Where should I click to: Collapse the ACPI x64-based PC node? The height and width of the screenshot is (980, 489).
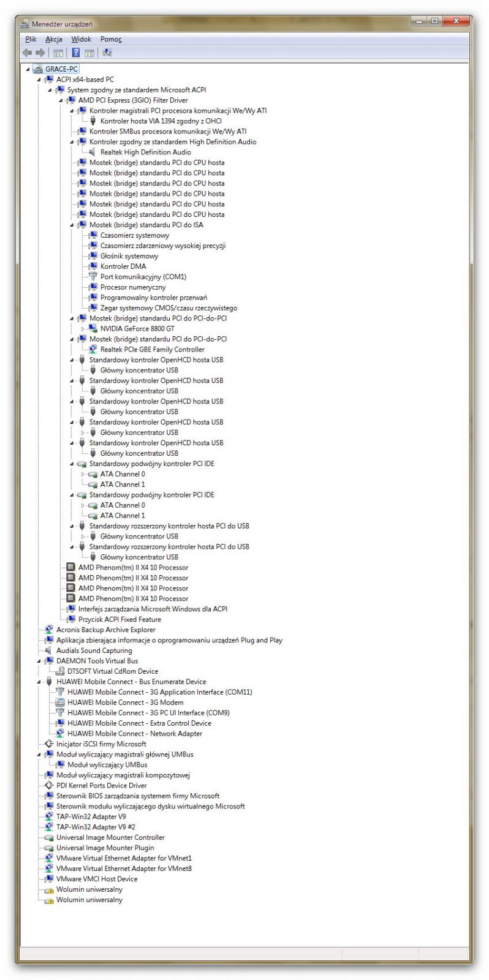tap(39, 80)
